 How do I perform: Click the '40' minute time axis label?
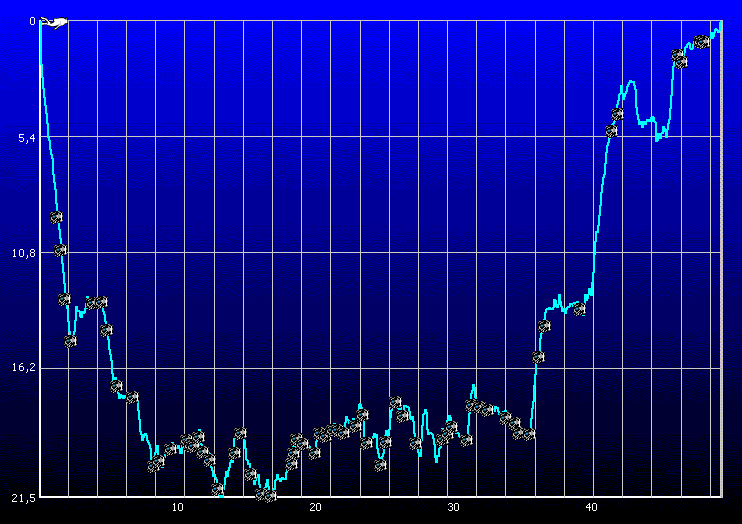[592, 507]
